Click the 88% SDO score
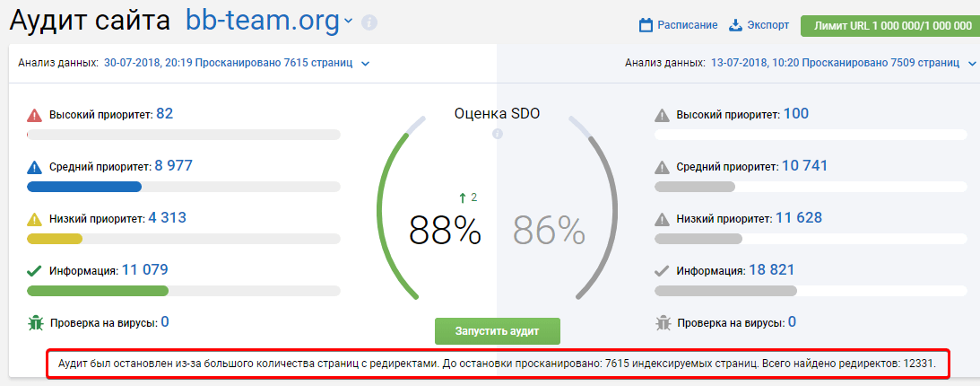The image size is (980, 386). coord(445,230)
